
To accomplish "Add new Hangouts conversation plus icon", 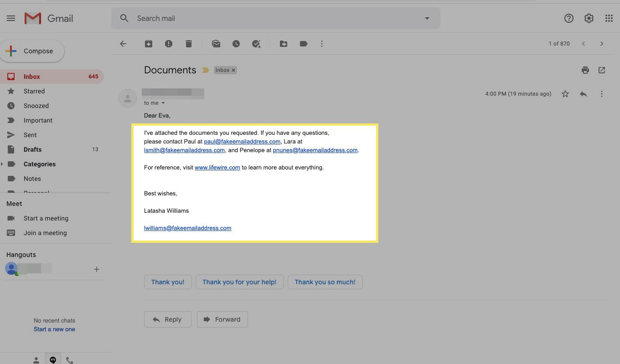I will (96, 269).
